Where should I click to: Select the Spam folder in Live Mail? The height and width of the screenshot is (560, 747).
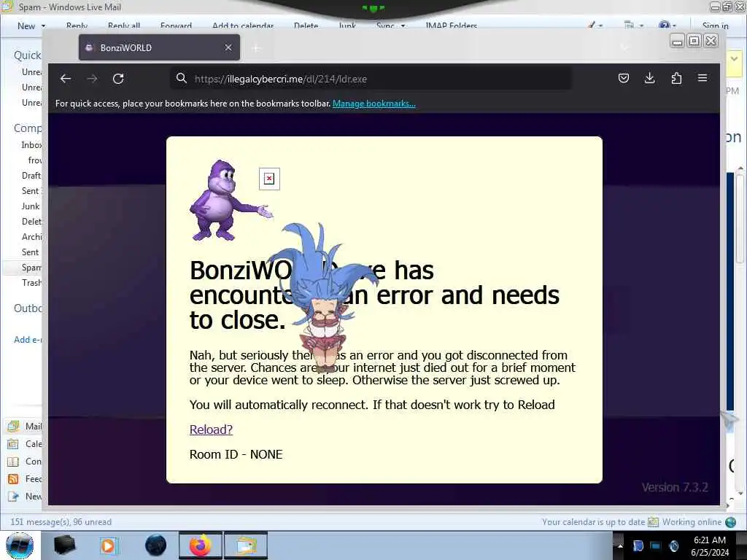tap(31, 268)
